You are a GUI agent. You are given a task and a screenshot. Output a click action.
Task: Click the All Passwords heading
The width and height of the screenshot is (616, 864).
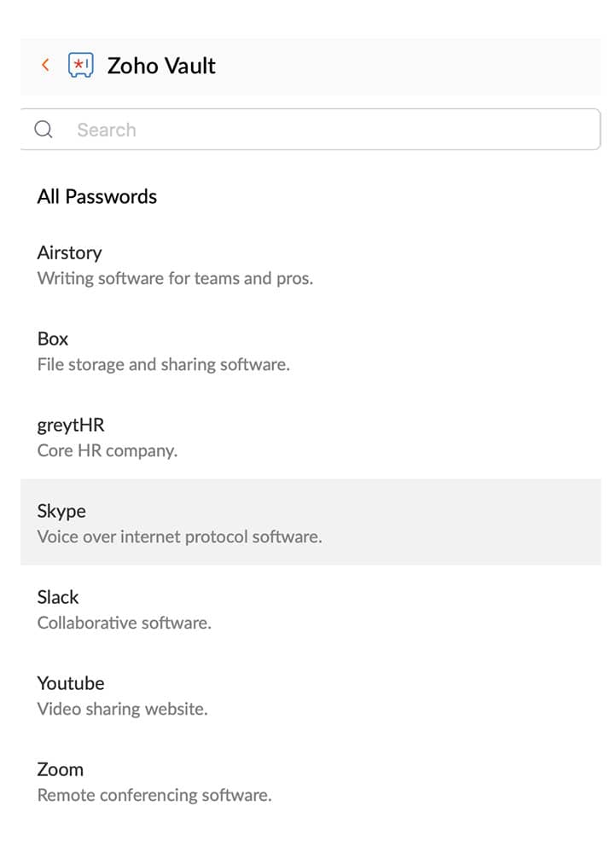click(96, 196)
